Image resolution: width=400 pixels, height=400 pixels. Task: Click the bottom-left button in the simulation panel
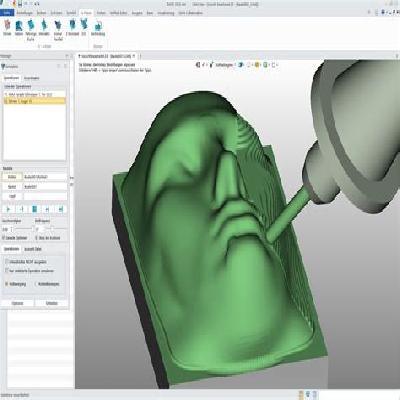click(18, 303)
